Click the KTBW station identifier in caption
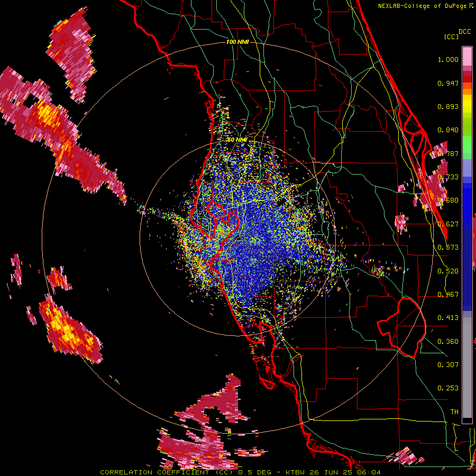476x476 pixels. click(296, 472)
